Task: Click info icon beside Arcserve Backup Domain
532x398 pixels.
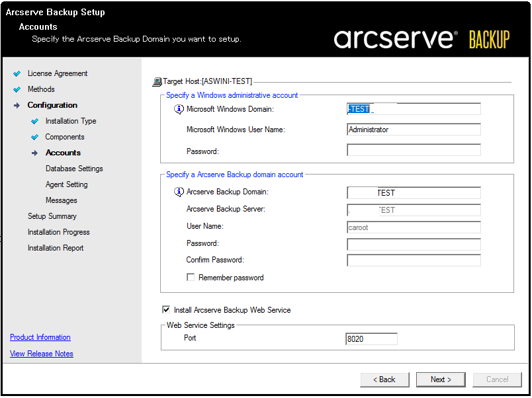Action: click(x=179, y=192)
